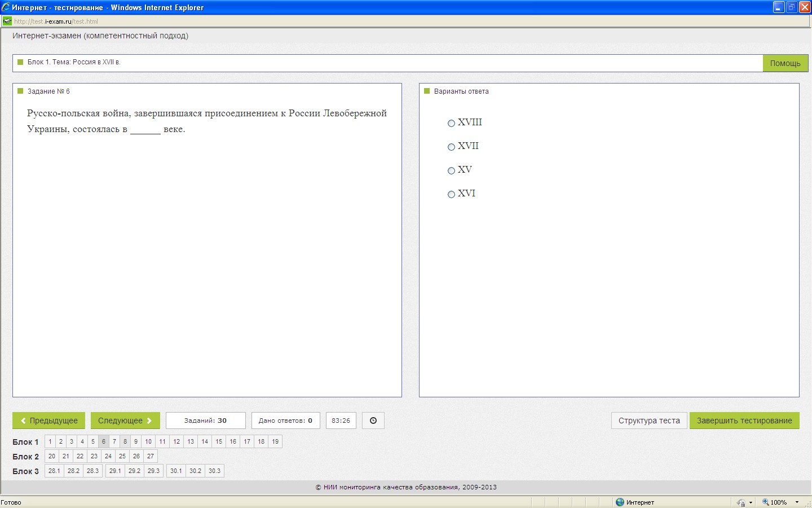Expand the zoom 100% dropdown arrow
The height and width of the screenshot is (508, 812).
797,502
